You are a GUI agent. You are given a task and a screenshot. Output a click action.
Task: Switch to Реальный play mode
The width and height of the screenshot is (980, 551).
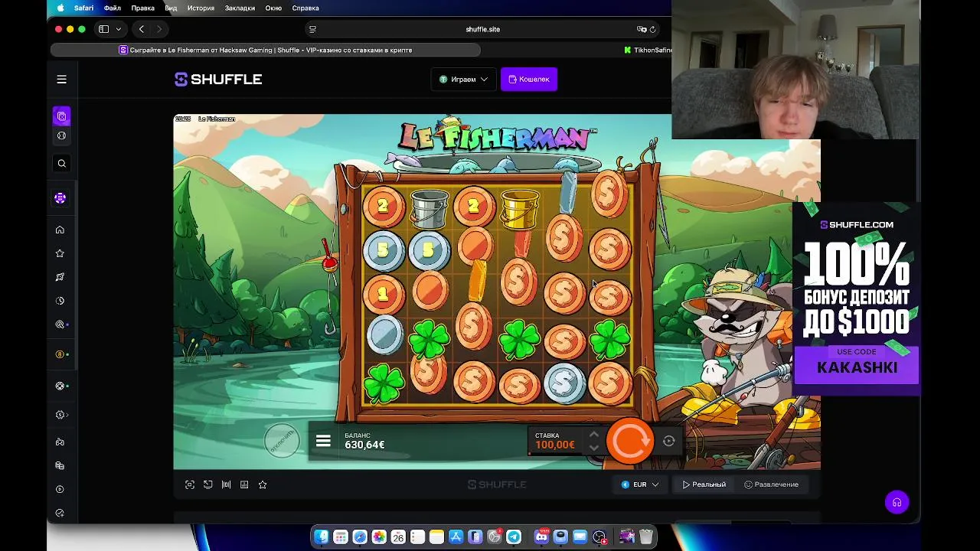(x=704, y=484)
